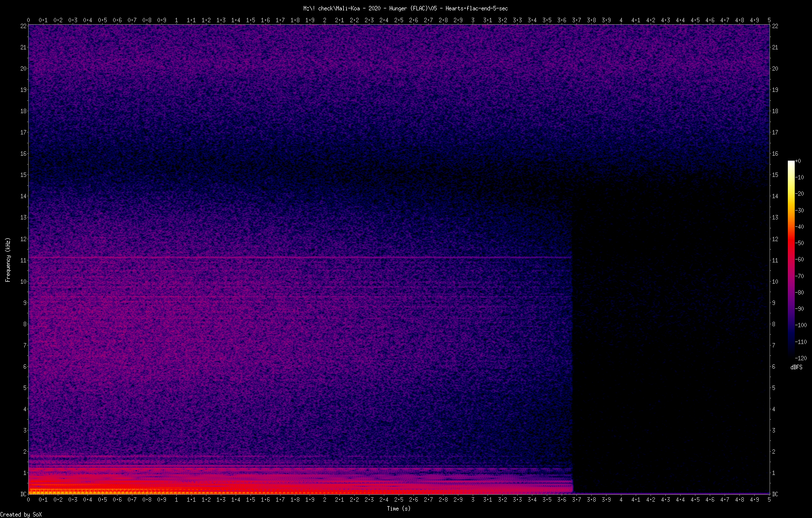Click the "-100" value on the color legend
Image resolution: width=812 pixels, height=518 pixels.
click(801, 325)
